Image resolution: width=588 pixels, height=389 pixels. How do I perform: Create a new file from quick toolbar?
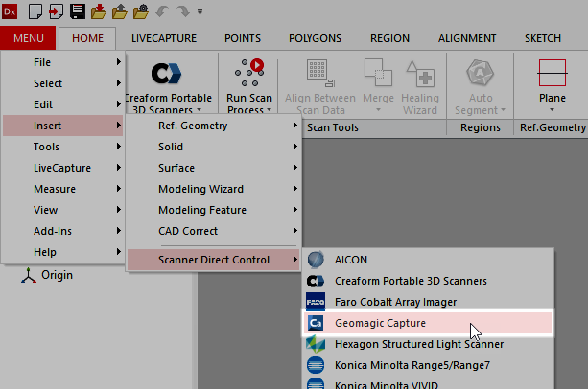tap(35, 11)
